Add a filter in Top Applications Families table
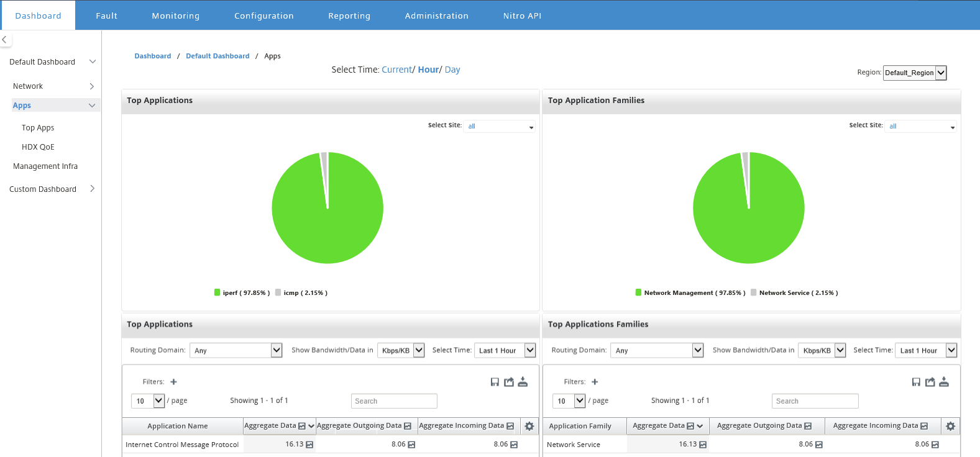Image resolution: width=980 pixels, height=457 pixels. click(x=595, y=382)
